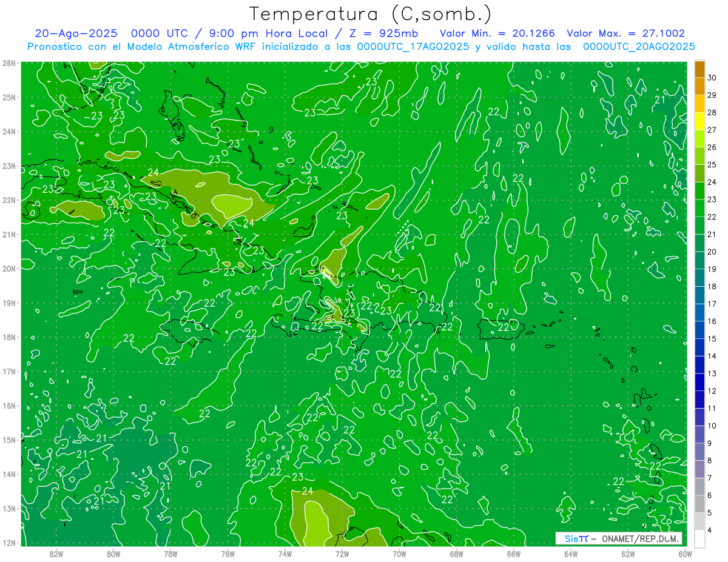Click the colorbar label '28'
This screenshot has height=562, width=728.
[712, 112]
